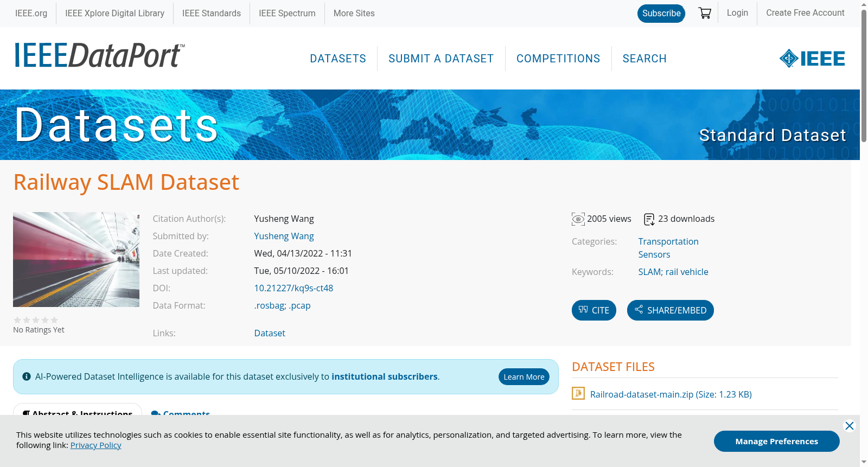
Task: Click the train dataset thumbnail image
Action: [x=76, y=259]
